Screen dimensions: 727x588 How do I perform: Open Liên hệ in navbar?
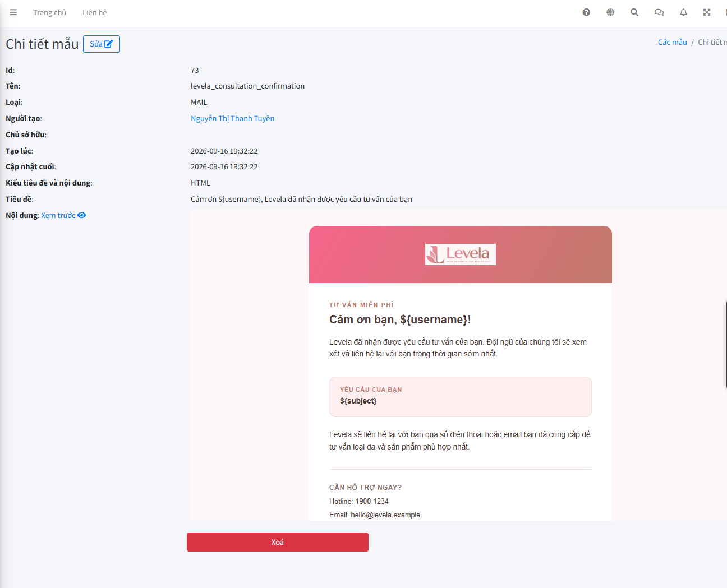coord(95,12)
